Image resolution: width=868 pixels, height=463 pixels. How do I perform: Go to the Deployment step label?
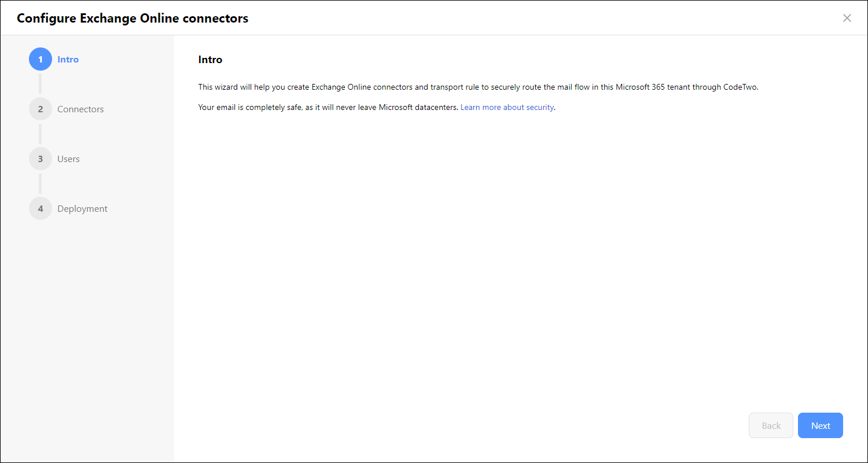[x=82, y=208]
